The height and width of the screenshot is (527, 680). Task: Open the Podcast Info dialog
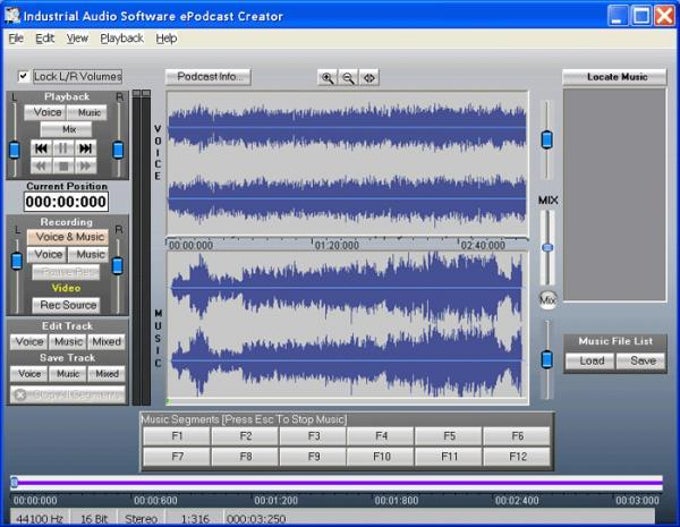(x=208, y=77)
